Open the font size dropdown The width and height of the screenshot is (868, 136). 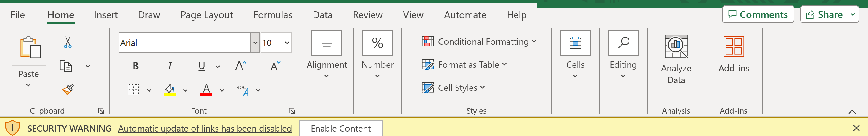287,43
